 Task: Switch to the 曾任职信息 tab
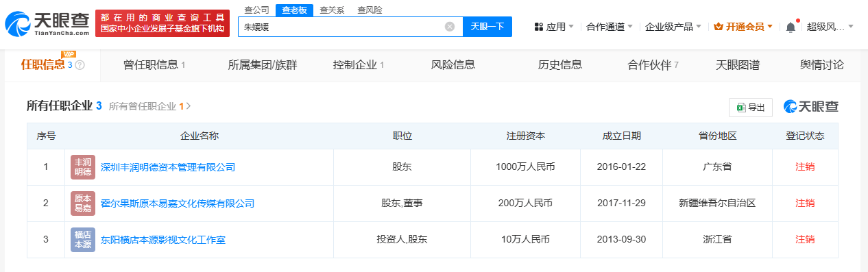click(x=154, y=65)
